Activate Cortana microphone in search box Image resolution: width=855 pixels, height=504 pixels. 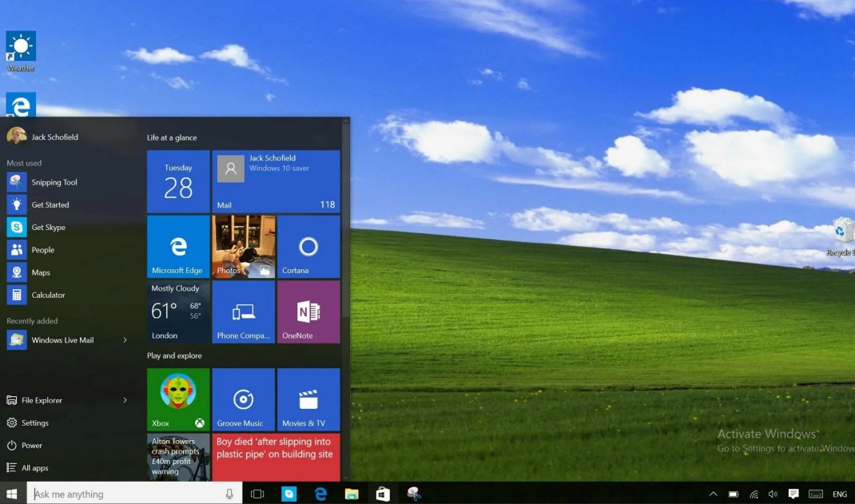click(229, 494)
